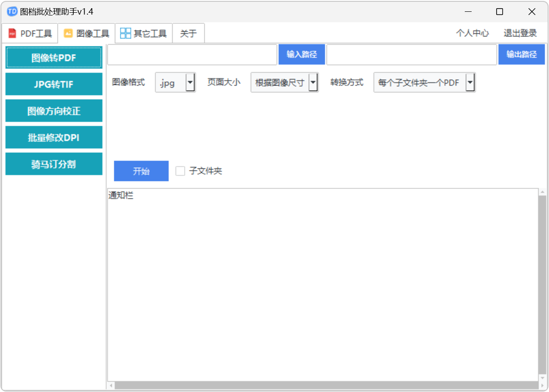Click the red PDF tools tab icon

[x=12, y=33]
